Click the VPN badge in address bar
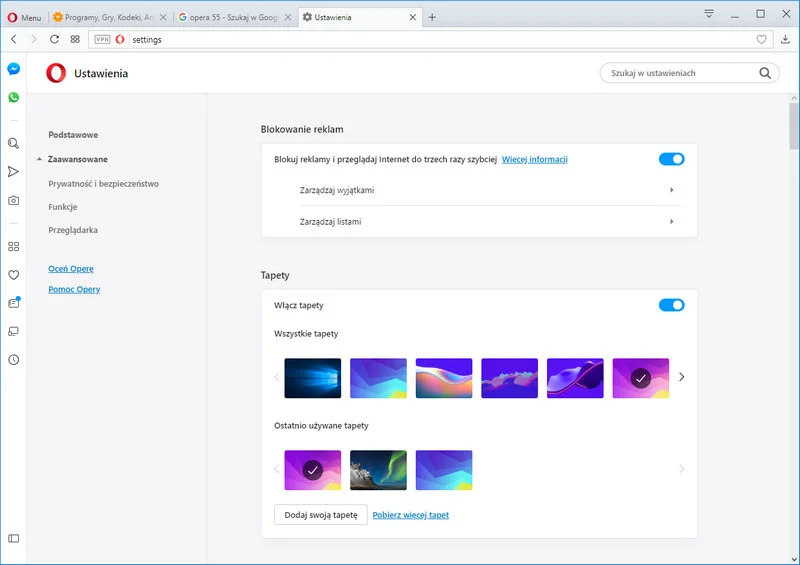 102,39
